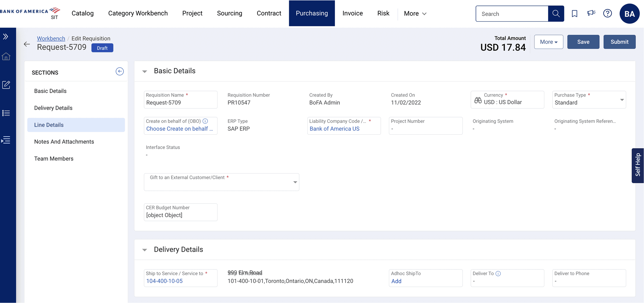Collapse the Delivery Details section
This screenshot has height=303, width=644.
coord(145,250)
